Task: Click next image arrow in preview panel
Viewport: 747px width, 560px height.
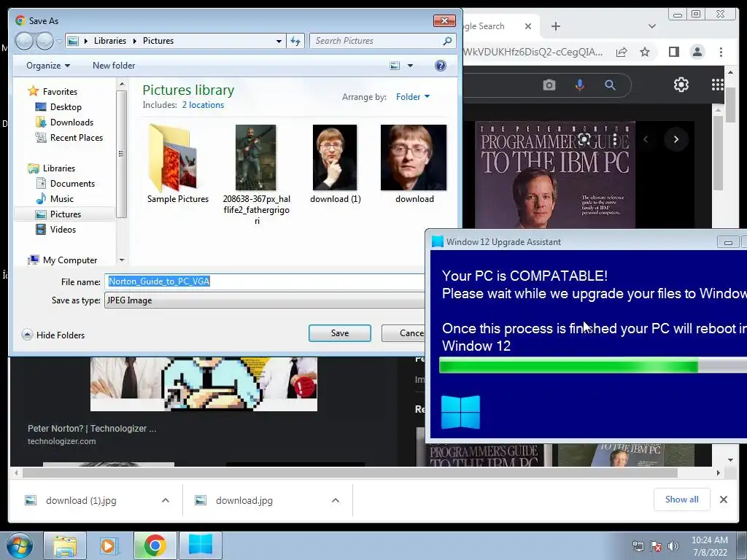Action: pyautogui.click(x=676, y=139)
